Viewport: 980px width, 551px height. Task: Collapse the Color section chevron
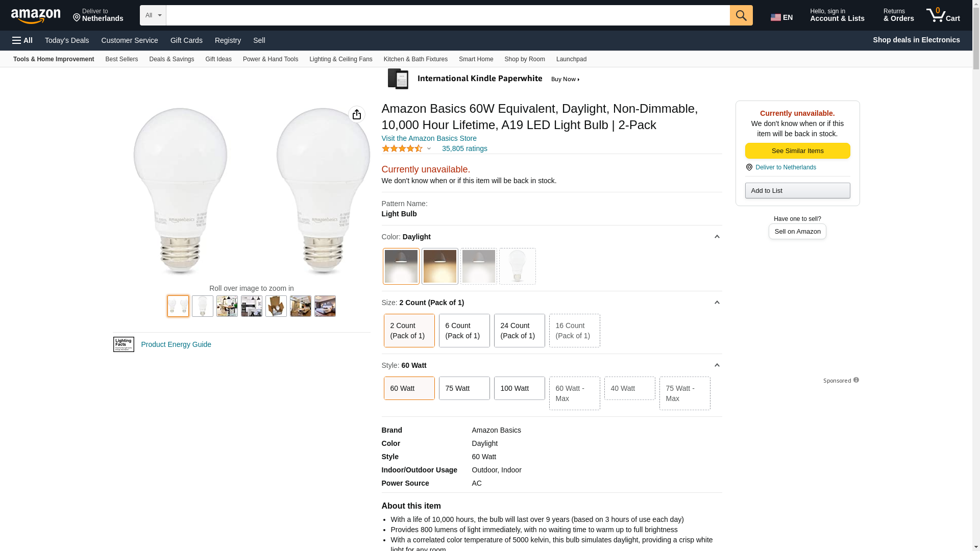[717, 237]
